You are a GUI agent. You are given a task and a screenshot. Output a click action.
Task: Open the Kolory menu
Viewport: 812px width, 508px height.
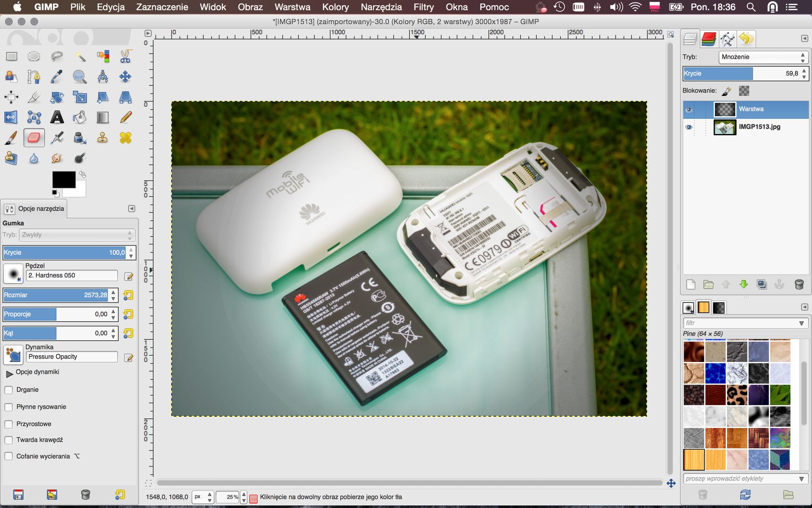(x=335, y=7)
